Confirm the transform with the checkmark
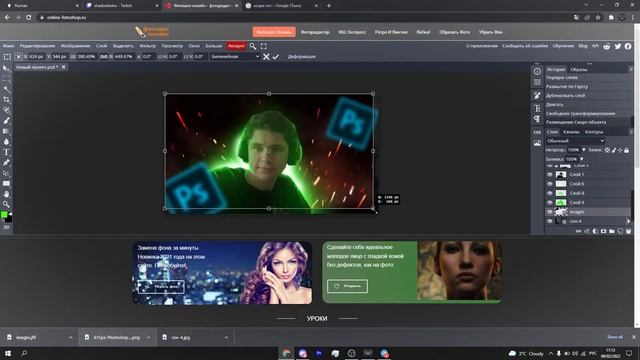The height and width of the screenshot is (360, 640). tap(276, 57)
